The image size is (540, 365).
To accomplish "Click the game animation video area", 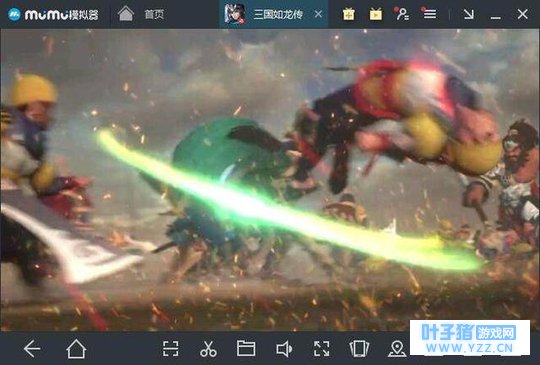I will click(270, 180).
